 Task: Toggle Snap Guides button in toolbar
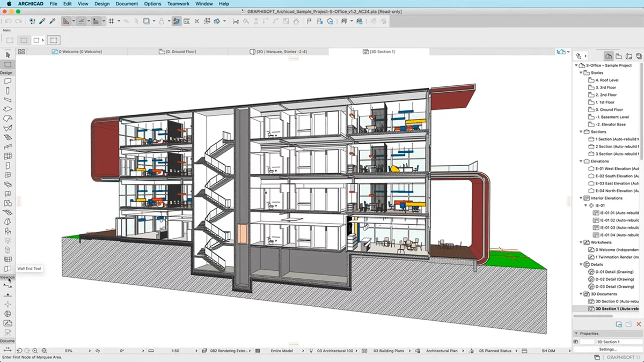coord(82,21)
